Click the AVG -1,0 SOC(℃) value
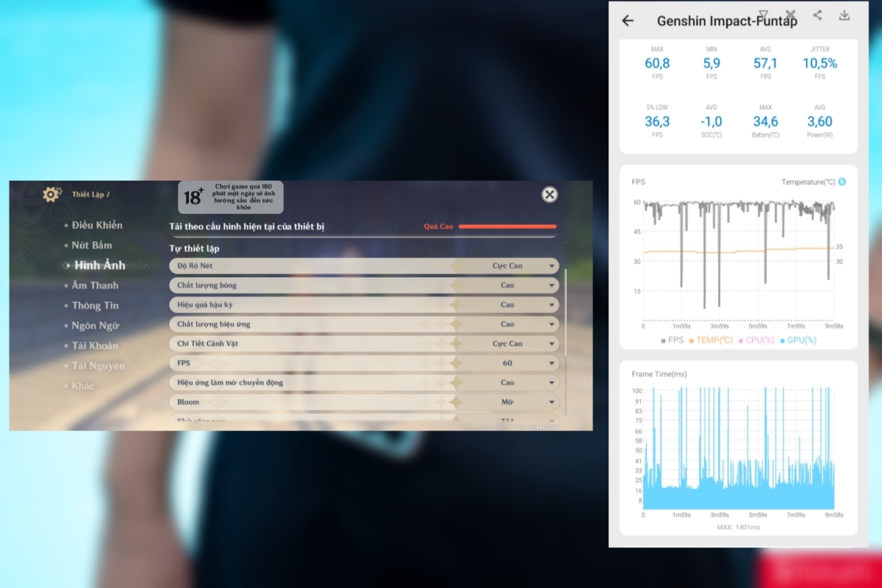Image resolution: width=882 pixels, height=588 pixels. [x=711, y=121]
